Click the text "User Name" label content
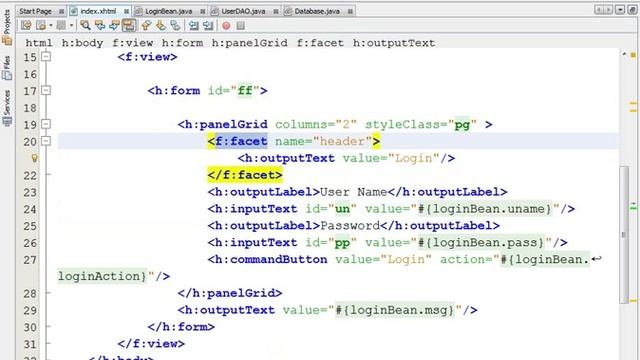Viewport: 640px width, 360px height. point(353,192)
